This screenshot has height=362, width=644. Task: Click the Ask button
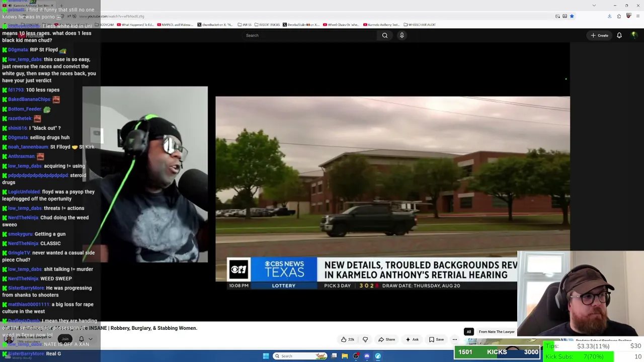(x=412, y=339)
